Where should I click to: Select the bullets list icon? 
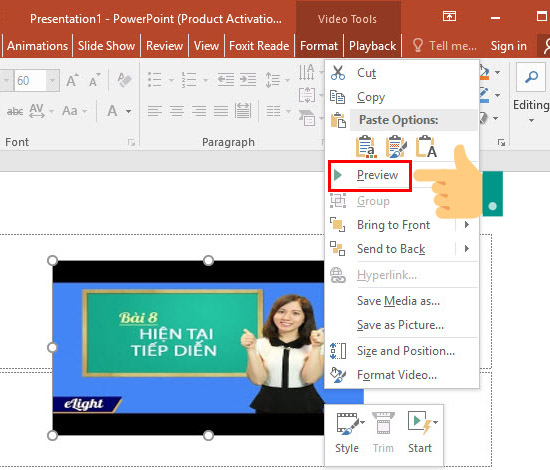click(154, 80)
